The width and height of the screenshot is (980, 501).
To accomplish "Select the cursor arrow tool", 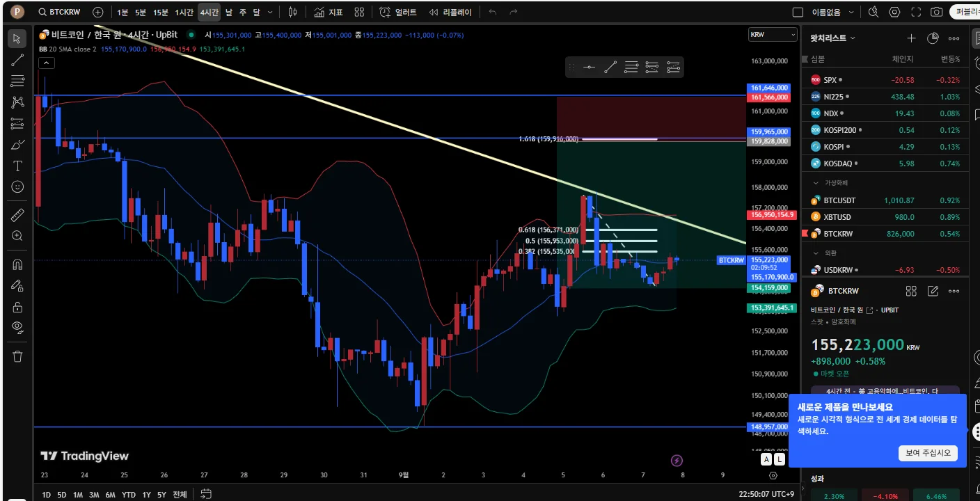I will pyautogui.click(x=17, y=39).
